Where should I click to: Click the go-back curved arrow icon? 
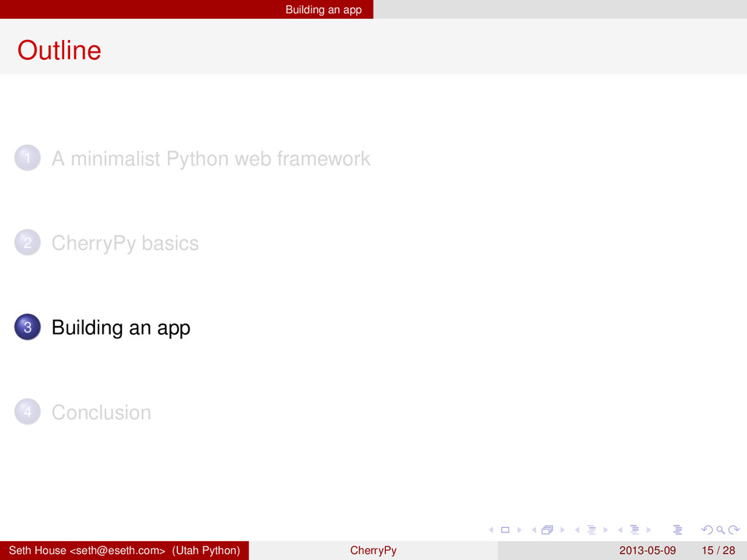[x=707, y=530]
